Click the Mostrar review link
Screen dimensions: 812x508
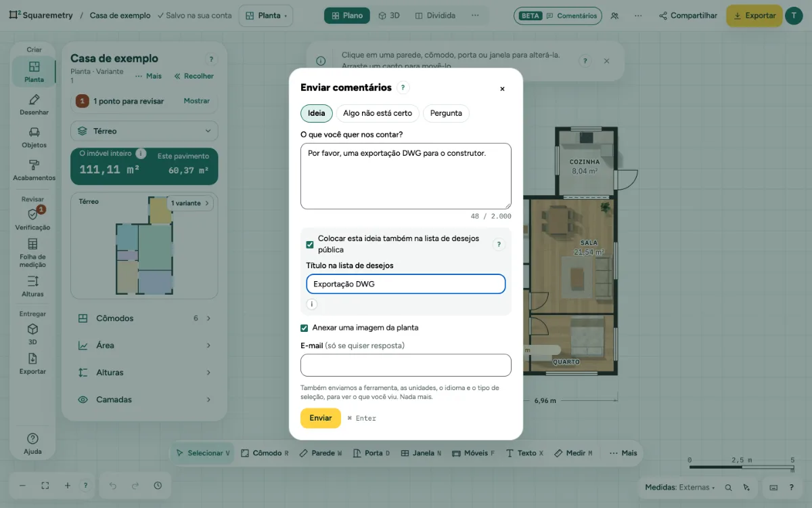197,101
